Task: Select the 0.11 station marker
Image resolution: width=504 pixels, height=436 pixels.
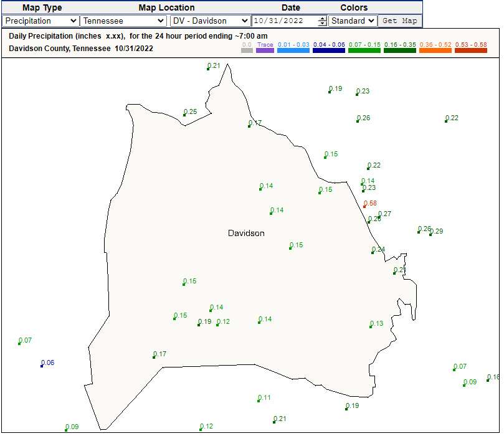Action: click(x=259, y=401)
